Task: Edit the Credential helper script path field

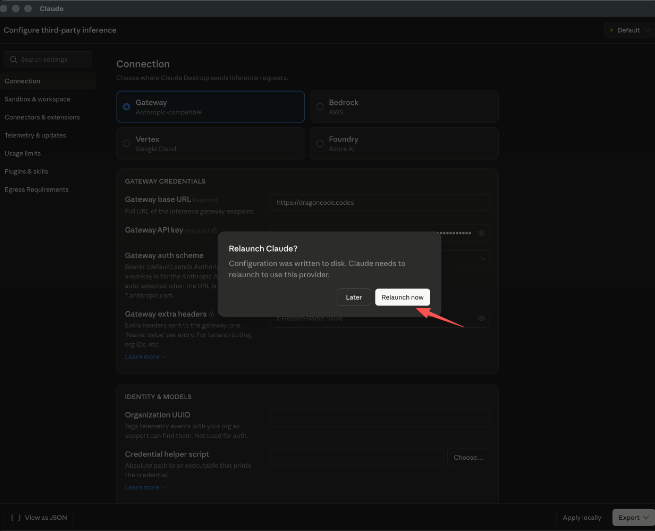Action: pyautogui.click(x=357, y=457)
